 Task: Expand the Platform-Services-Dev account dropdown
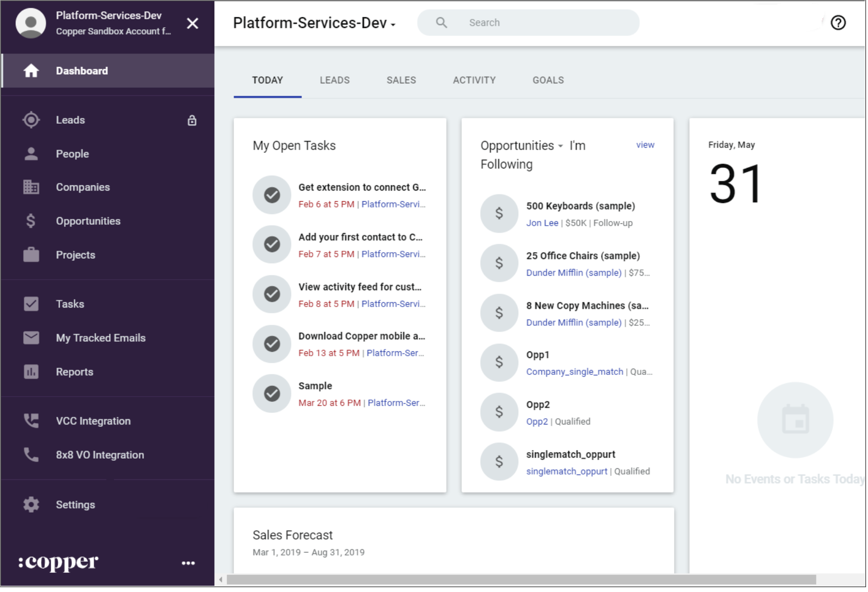[x=394, y=24]
